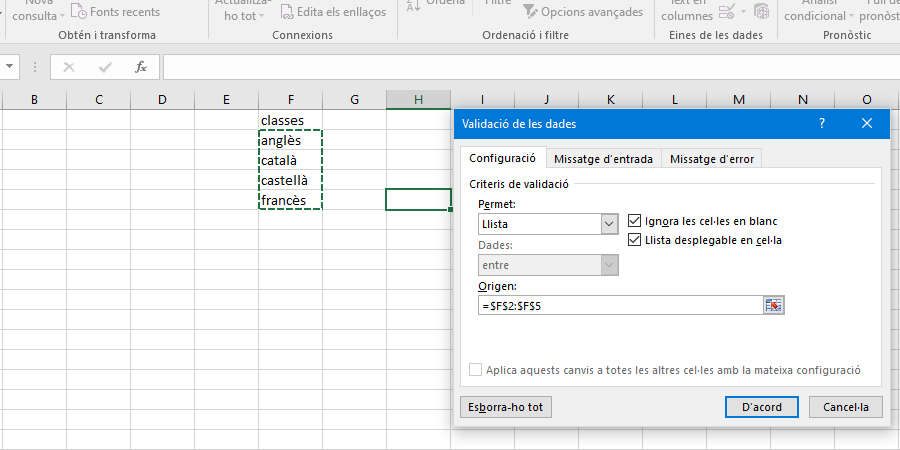Click the range selector icon in Origen field
Viewport: 900px width, 450px height.
pyautogui.click(x=773, y=306)
